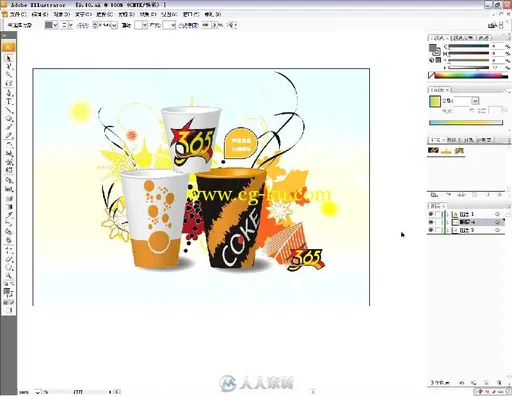This screenshot has height=396, width=512.
Task: Adjust the C (cyan) slider in Color panel
Action: coord(469,46)
